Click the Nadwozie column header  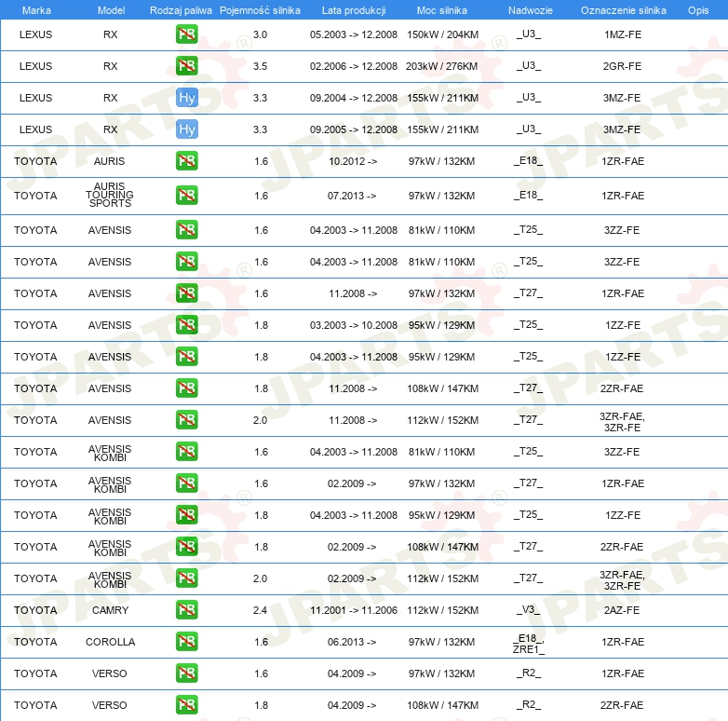[531, 10]
